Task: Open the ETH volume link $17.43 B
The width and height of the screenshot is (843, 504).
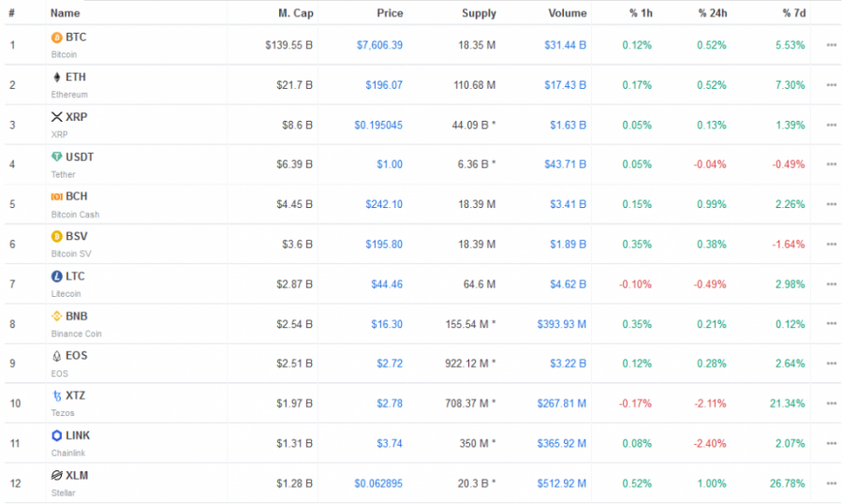Action: click(x=565, y=85)
